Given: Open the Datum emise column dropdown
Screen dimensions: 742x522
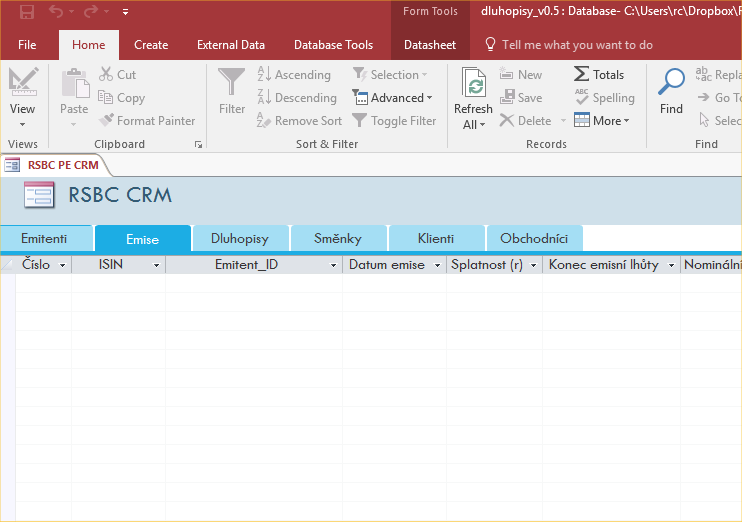Looking at the screenshot, I should click(x=437, y=265).
